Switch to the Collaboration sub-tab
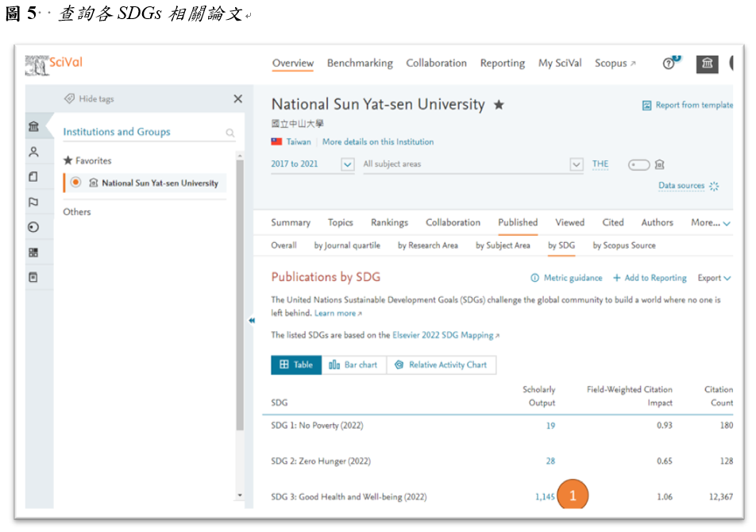 453,222
